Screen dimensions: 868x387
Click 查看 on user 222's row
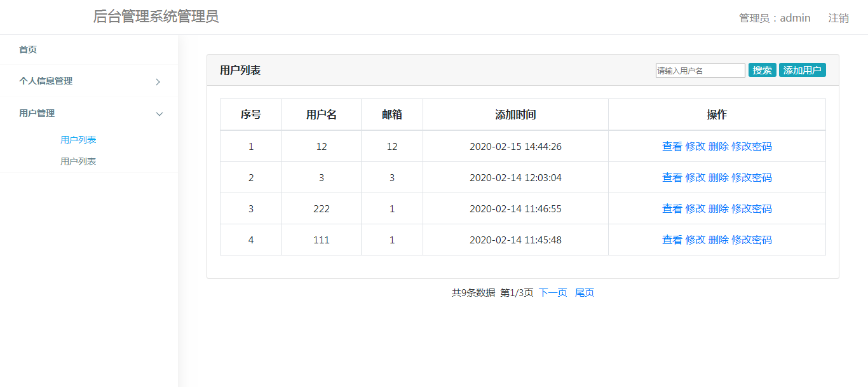(672, 208)
